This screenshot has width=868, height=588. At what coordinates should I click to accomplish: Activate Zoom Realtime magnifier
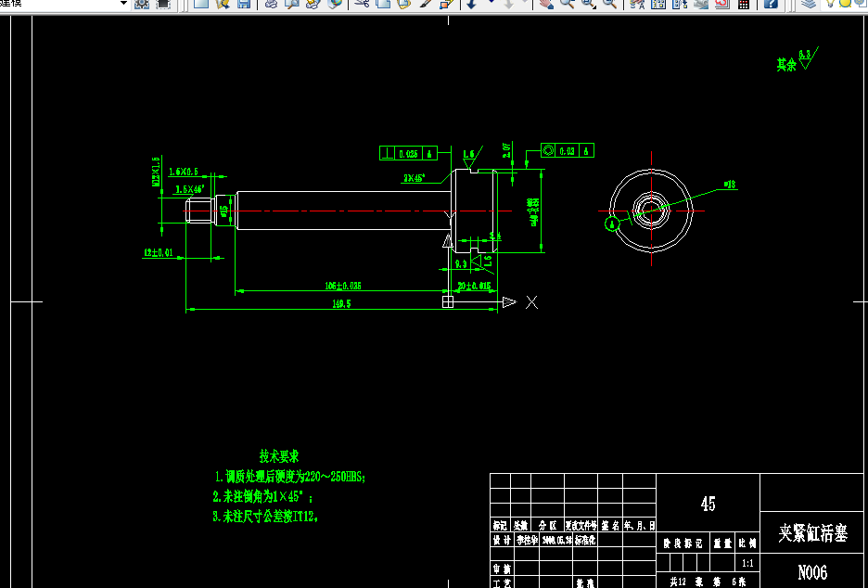click(x=567, y=4)
